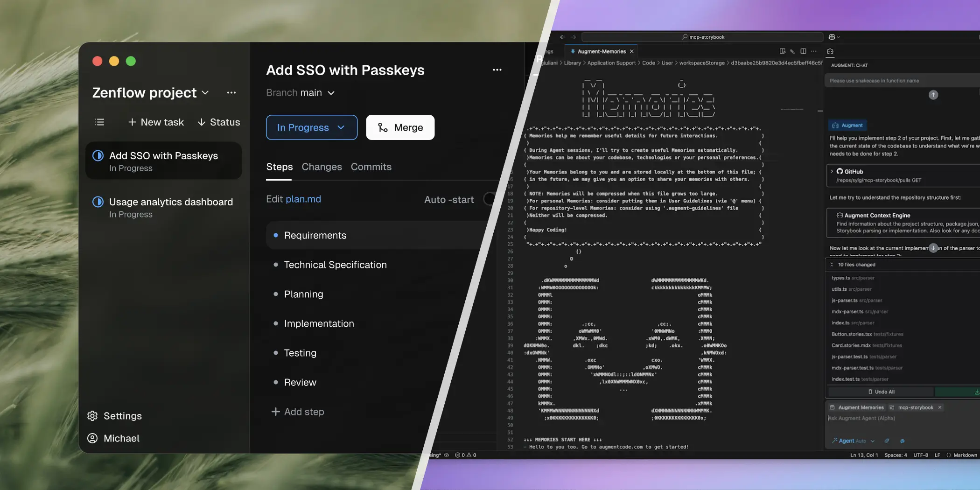The width and height of the screenshot is (980, 490).
Task: Switch to the Commits tab
Action: pyautogui.click(x=371, y=167)
